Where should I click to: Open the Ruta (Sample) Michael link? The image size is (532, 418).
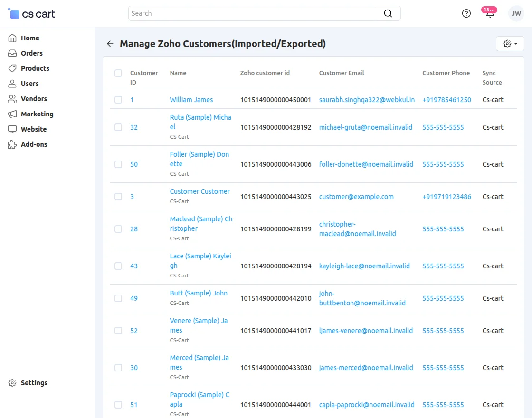(x=200, y=122)
